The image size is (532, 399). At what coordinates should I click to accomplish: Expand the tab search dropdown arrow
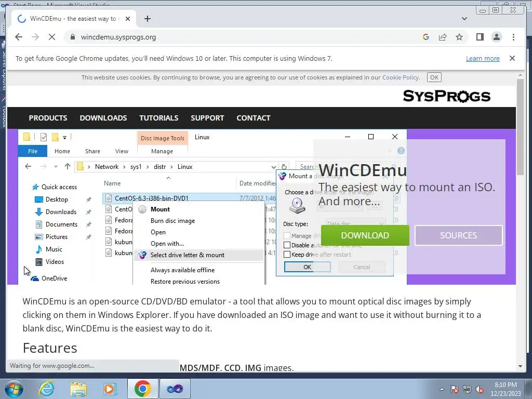coord(464,19)
